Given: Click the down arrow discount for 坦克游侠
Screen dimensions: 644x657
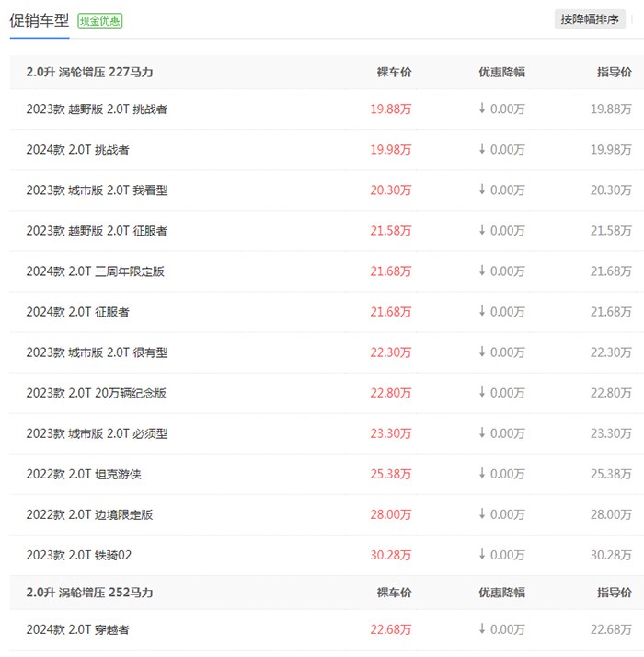Looking at the screenshot, I should (x=501, y=474).
